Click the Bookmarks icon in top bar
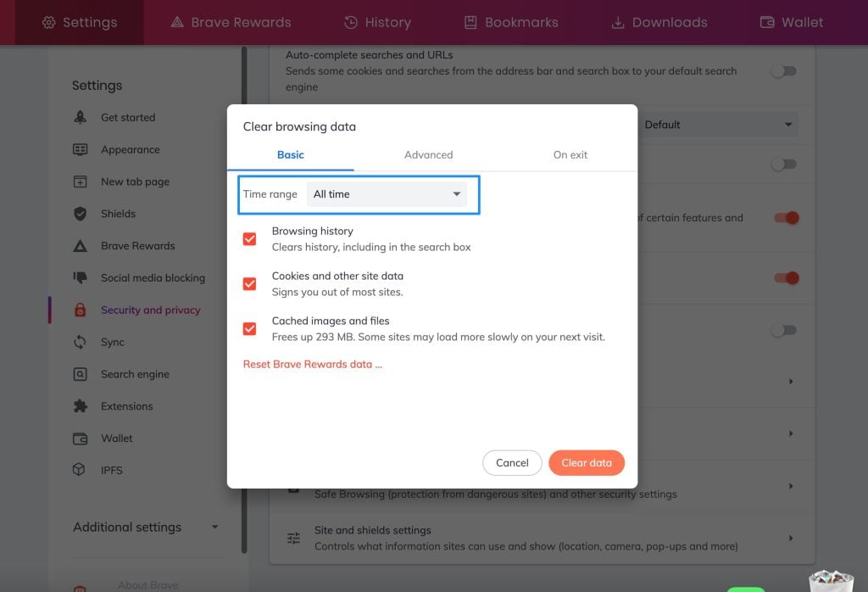Viewport: 868px width, 592px height. [x=470, y=22]
